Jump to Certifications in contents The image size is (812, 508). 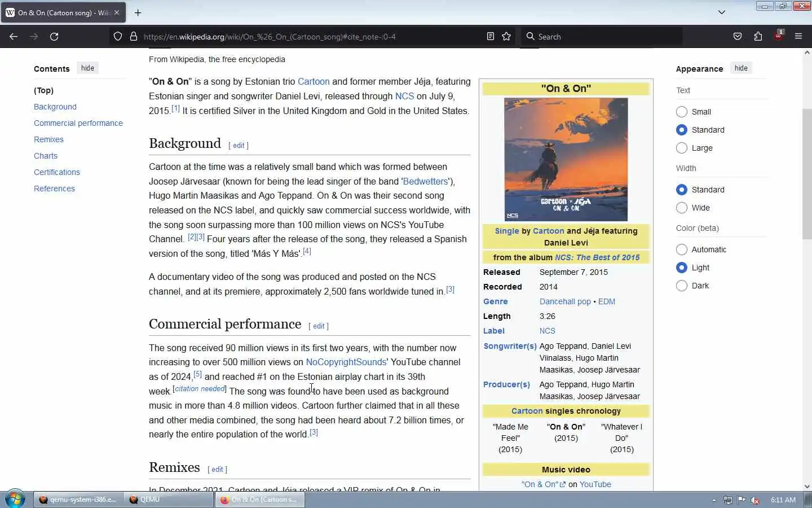click(x=57, y=172)
